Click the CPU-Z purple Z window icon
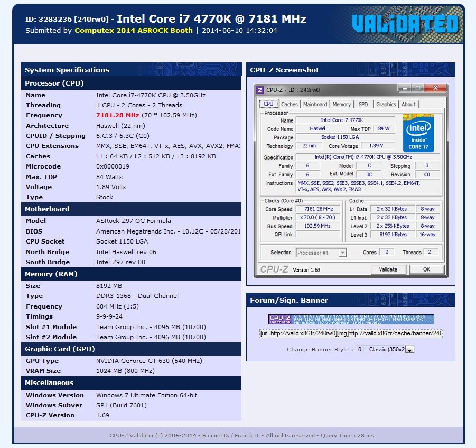The height and width of the screenshot is (448, 476). 260,90
